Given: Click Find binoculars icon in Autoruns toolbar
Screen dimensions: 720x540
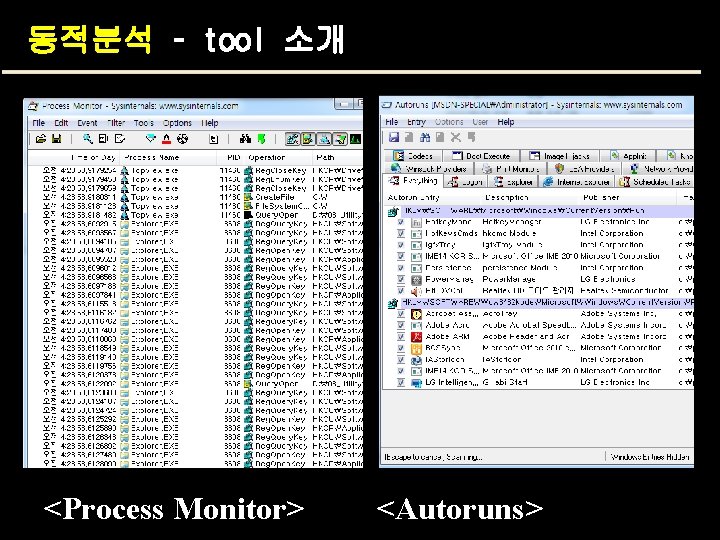Looking at the screenshot, I should pos(425,137).
